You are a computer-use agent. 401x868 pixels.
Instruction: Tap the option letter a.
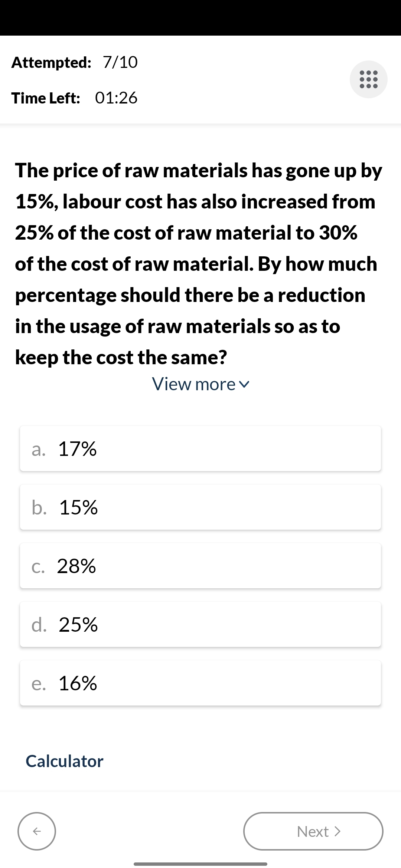click(38, 449)
